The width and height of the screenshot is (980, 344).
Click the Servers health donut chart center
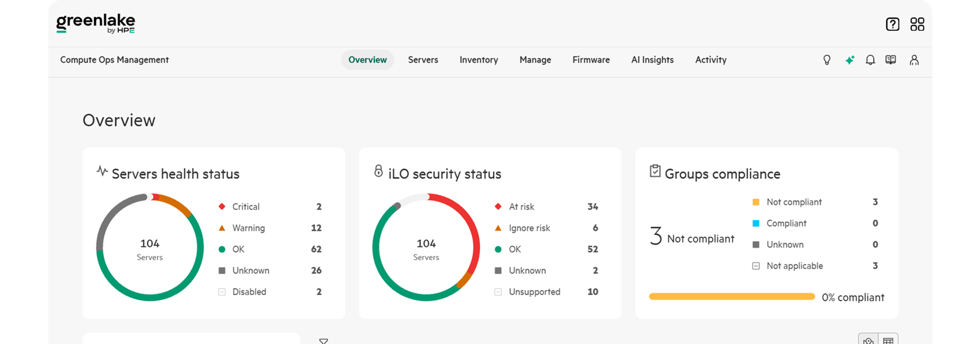point(150,248)
